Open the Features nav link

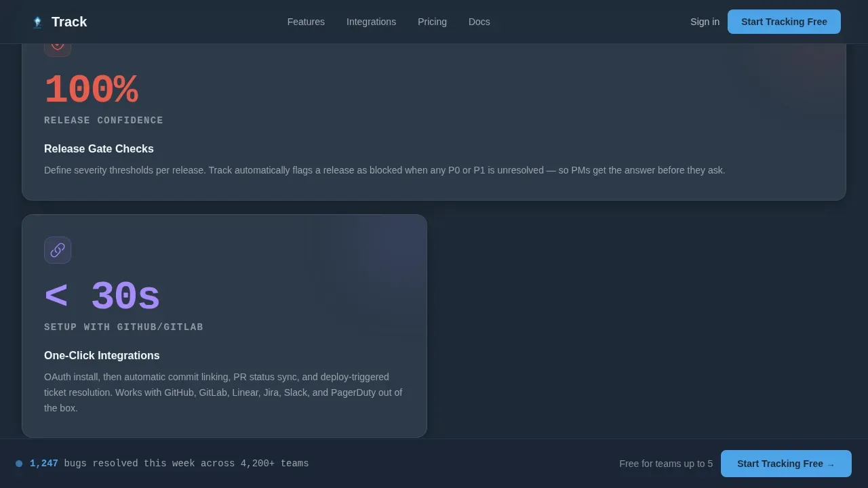(x=306, y=22)
